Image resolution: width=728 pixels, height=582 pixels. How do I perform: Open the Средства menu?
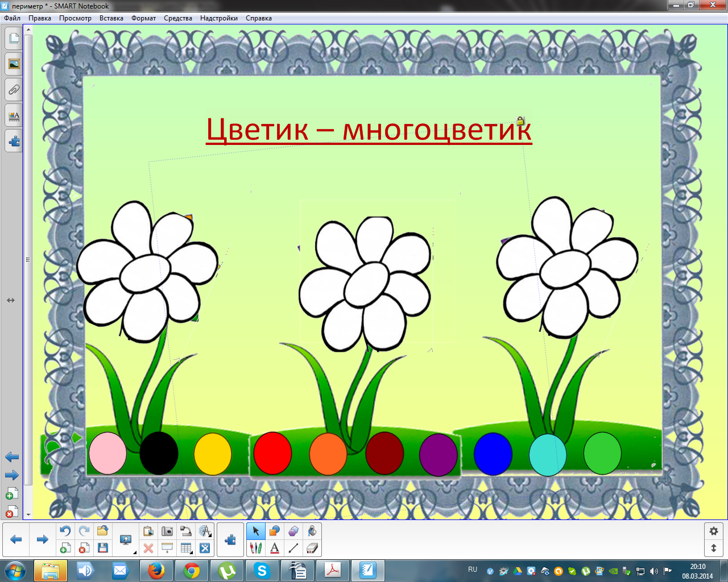click(x=178, y=18)
